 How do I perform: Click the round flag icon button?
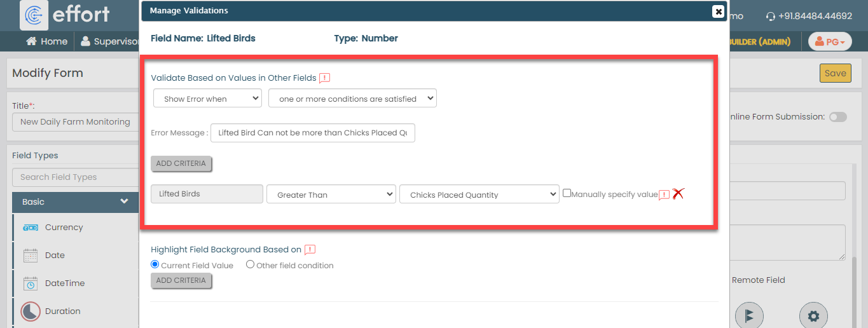click(749, 315)
